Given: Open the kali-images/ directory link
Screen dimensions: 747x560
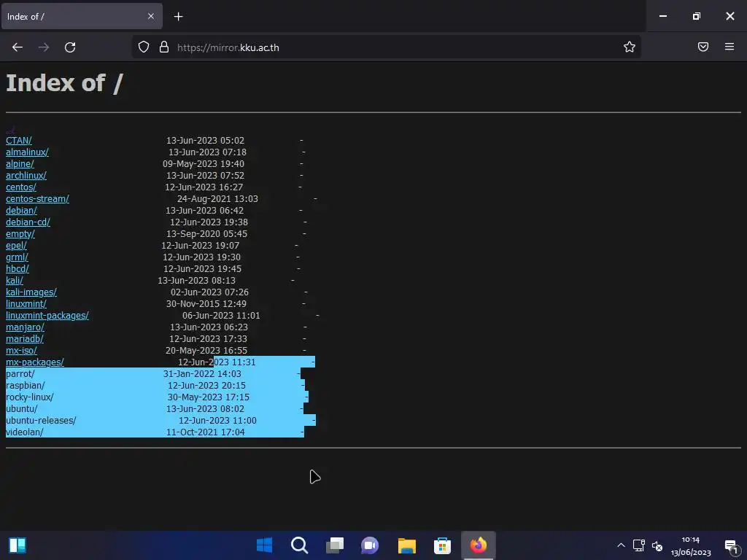Looking at the screenshot, I should tap(31, 292).
